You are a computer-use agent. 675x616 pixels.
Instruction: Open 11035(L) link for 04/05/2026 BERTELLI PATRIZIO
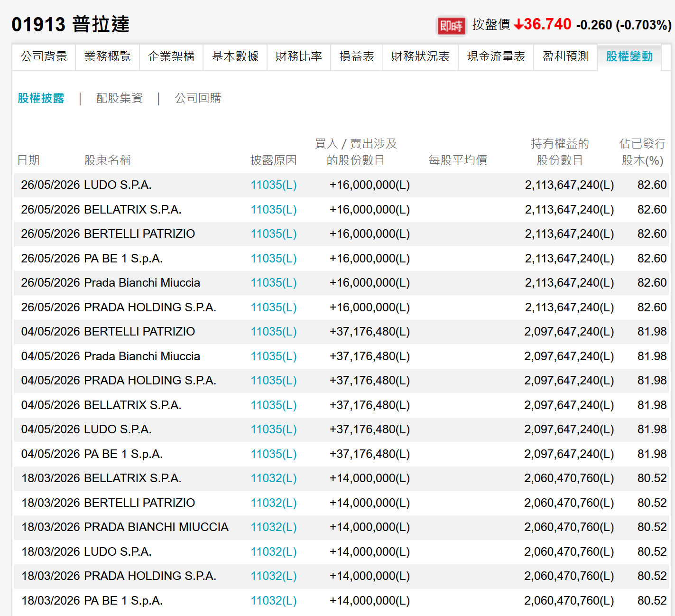tap(274, 332)
